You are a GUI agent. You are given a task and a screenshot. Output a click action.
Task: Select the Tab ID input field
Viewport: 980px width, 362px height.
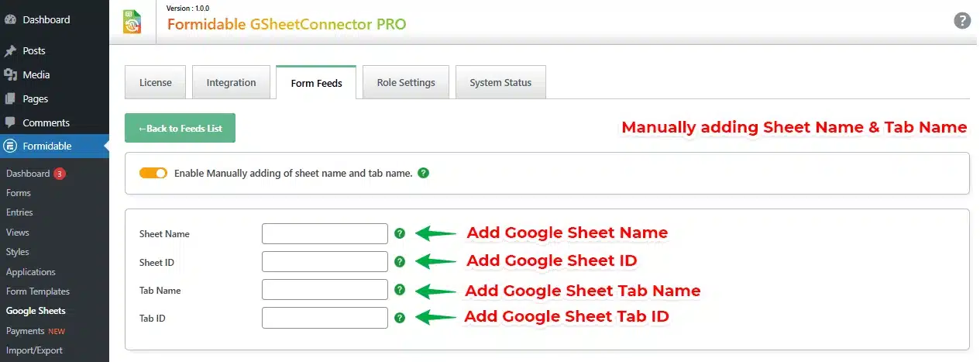(x=325, y=318)
